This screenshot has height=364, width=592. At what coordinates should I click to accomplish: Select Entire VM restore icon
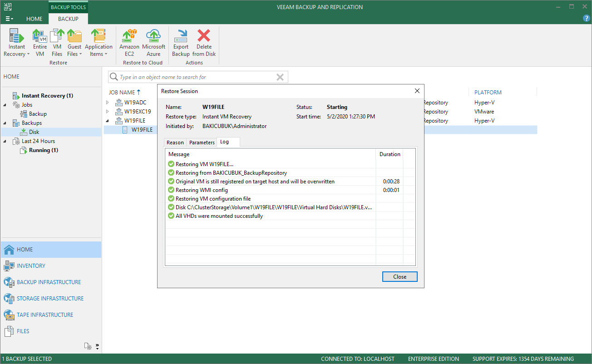tap(40, 43)
